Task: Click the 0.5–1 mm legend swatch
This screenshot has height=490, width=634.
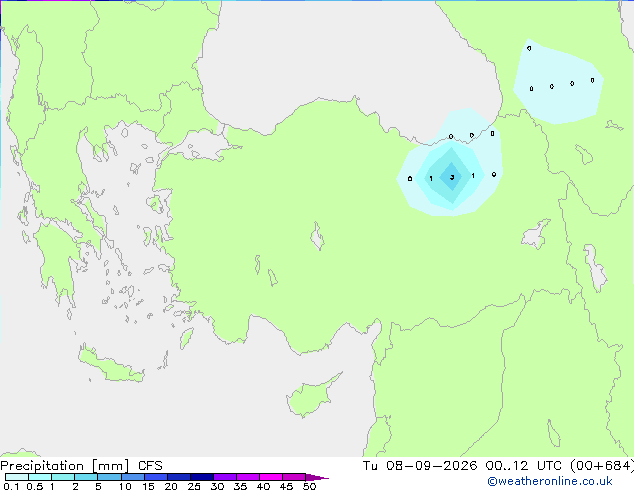Action: click(x=40, y=477)
